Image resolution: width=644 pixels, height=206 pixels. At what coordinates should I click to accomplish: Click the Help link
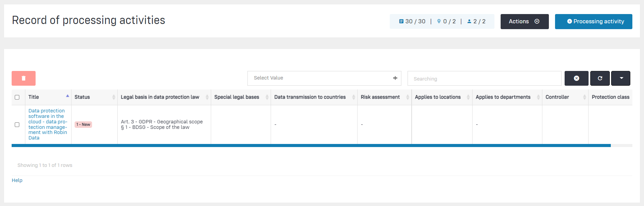pyautogui.click(x=17, y=180)
